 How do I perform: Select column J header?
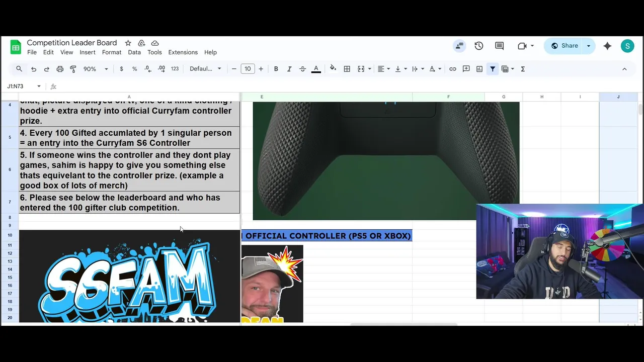(618, 97)
